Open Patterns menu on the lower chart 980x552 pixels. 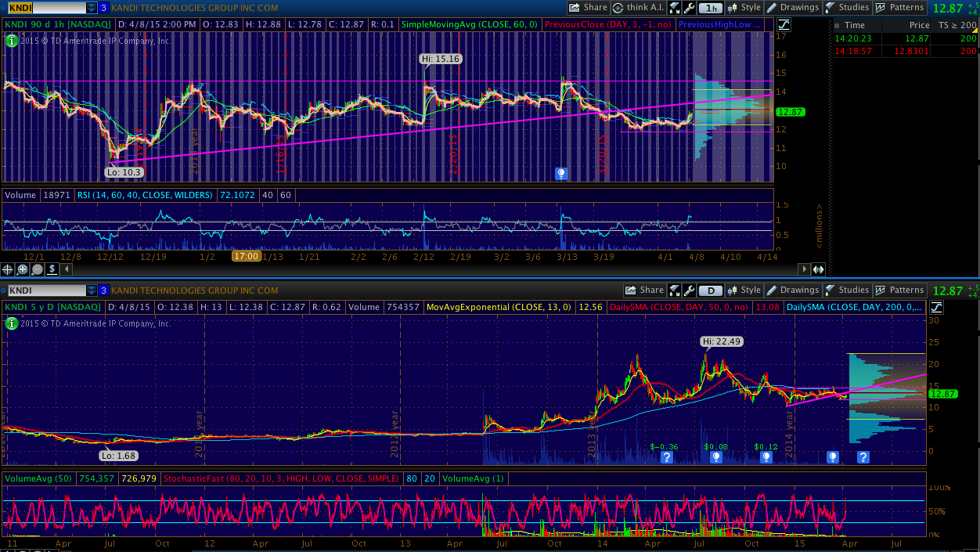(899, 290)
